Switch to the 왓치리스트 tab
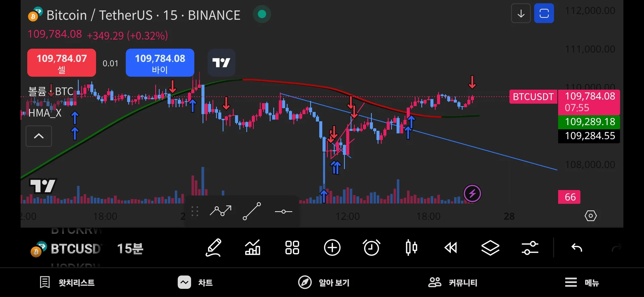Screen dimensions: 644x297 (x=67, y=283)
